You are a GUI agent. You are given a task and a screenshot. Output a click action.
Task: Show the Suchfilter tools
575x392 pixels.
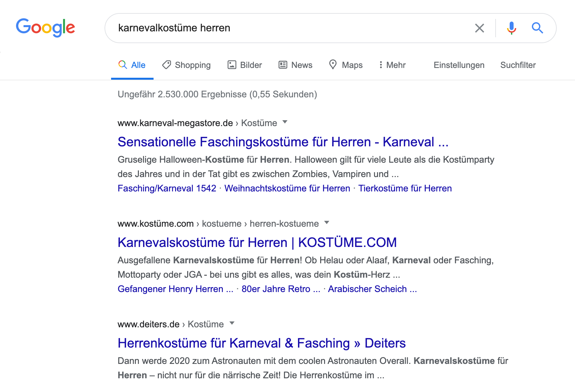click(518, 65)
